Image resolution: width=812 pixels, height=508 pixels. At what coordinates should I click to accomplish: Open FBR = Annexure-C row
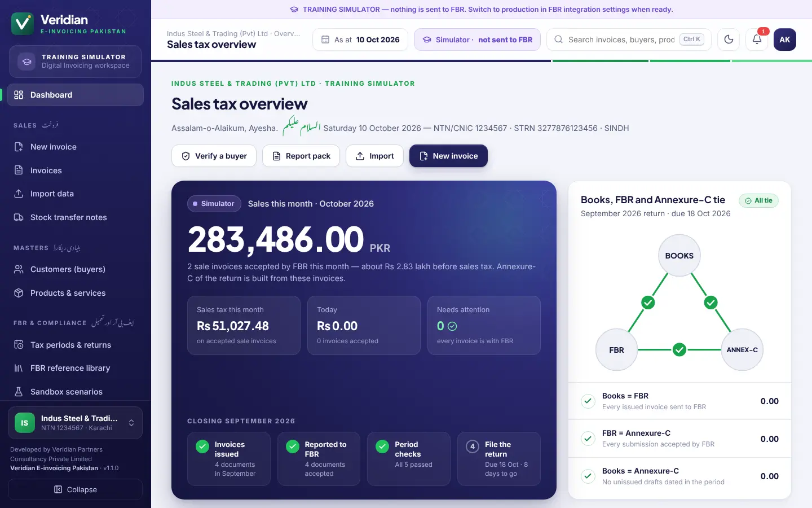(x=679, y=439)
